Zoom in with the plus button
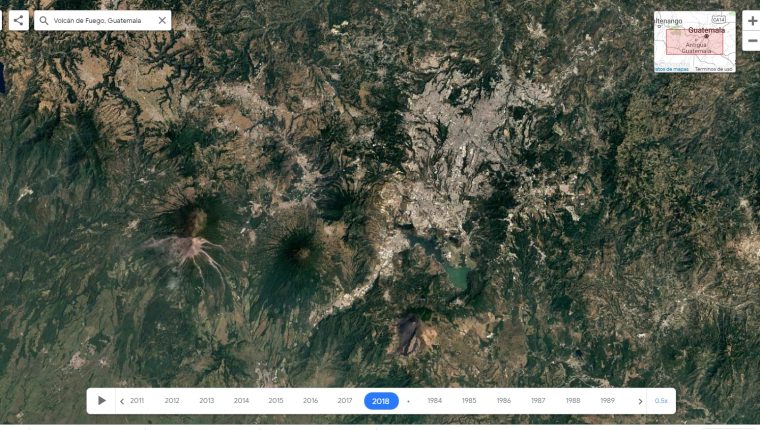 click(x=752, y=21)
